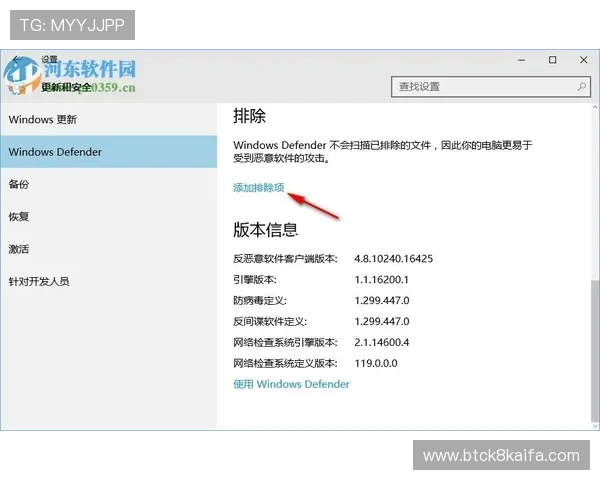Viewport: 600px width, 480px height.
Task: Click the 添加排除项 link
Action: coord(259,188)
